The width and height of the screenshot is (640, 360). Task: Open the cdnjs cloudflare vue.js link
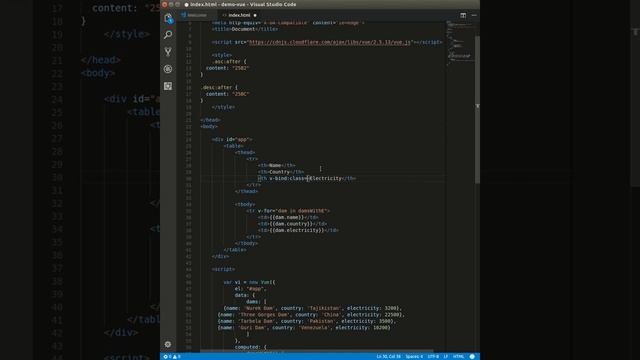329,42
